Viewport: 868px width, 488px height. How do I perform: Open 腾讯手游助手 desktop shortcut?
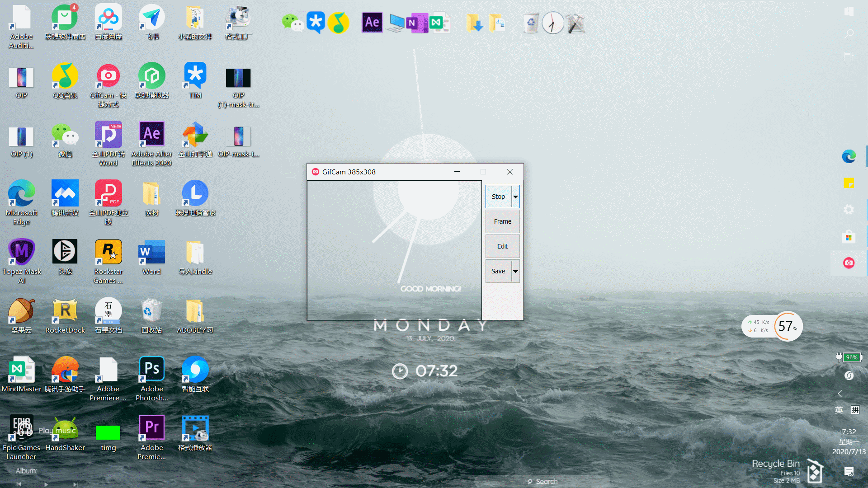pos(65,375)
